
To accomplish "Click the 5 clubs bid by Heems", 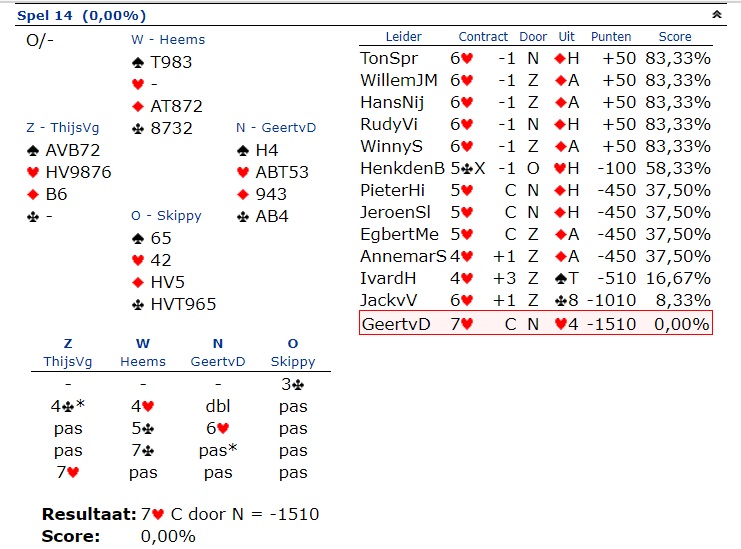I will (143, 428).
